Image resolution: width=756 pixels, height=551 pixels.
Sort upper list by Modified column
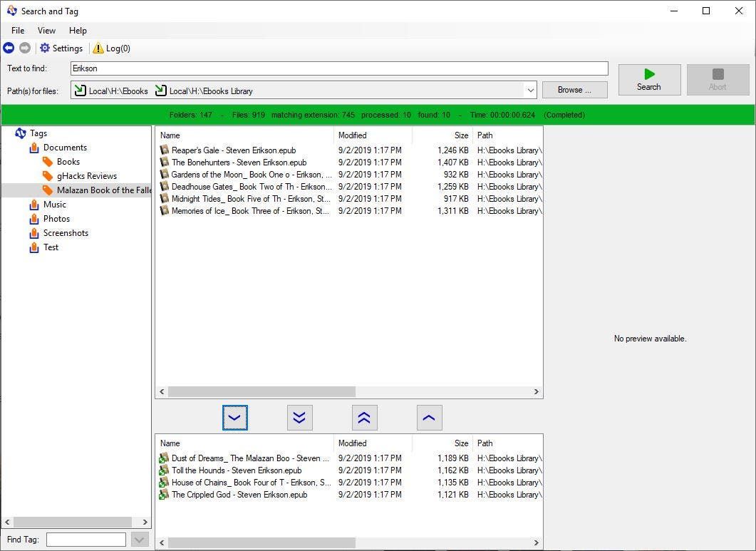pyautogui.click(x=373, y=135)
